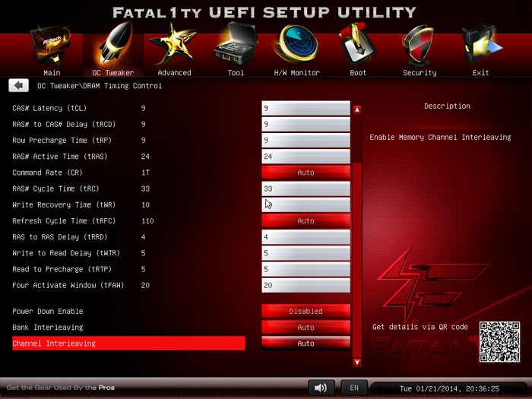Select the Advanced tab label
This screenshot has height=399, width=532.
(x=174, y=73)
